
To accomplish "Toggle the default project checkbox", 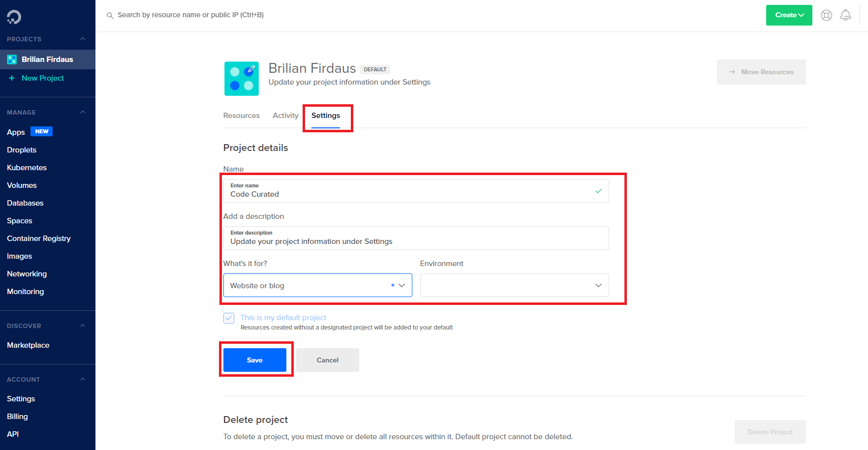I will [x=229, y=318].
